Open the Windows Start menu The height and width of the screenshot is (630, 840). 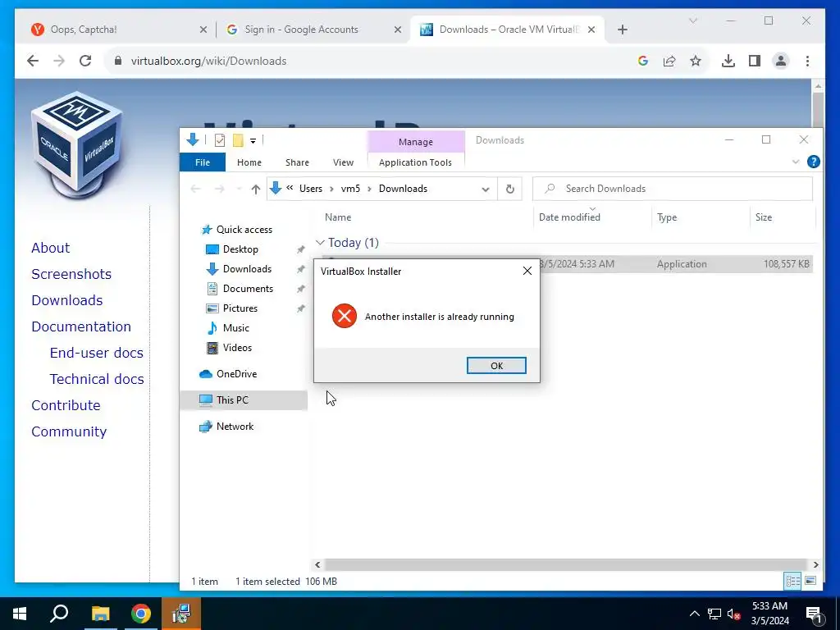pos(20,614)
